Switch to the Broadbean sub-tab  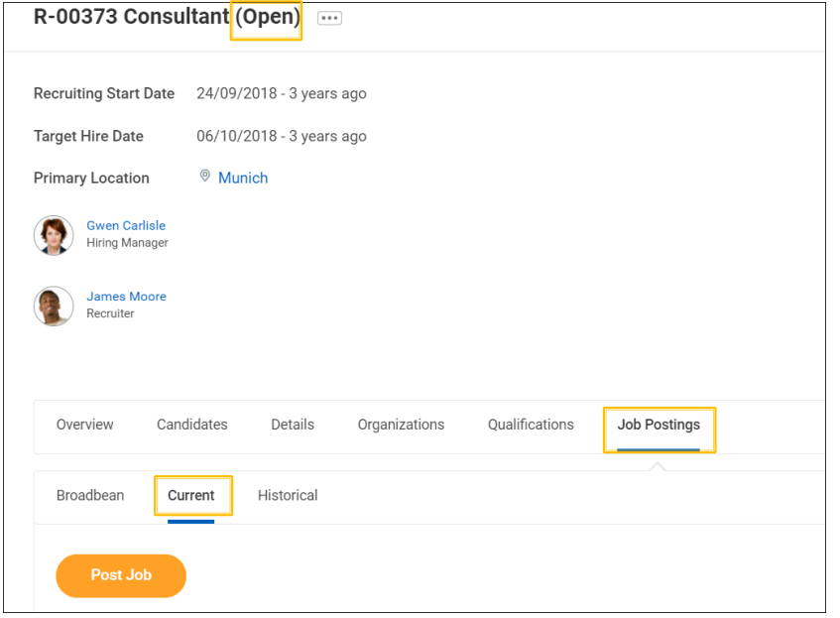click(x=90, y=495)
